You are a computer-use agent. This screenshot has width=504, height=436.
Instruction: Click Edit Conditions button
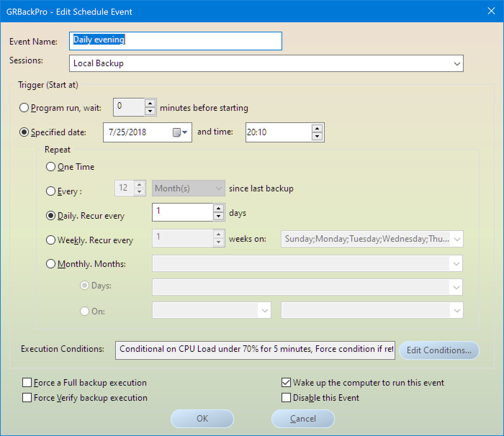439,350
